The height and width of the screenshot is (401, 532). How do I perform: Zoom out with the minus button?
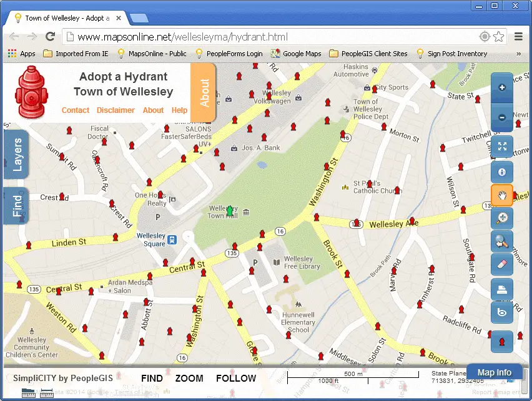pyautogui.click(x=502, y=117)
